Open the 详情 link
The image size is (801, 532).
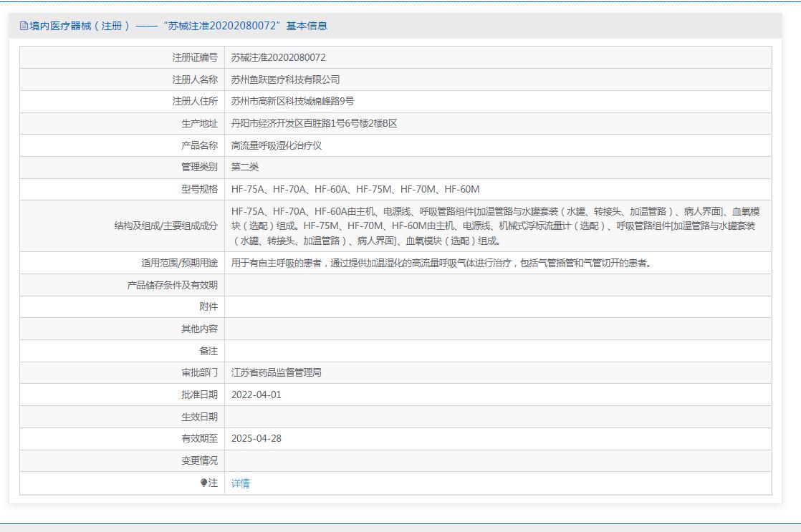pyautogui.click(x=241, y=483)
